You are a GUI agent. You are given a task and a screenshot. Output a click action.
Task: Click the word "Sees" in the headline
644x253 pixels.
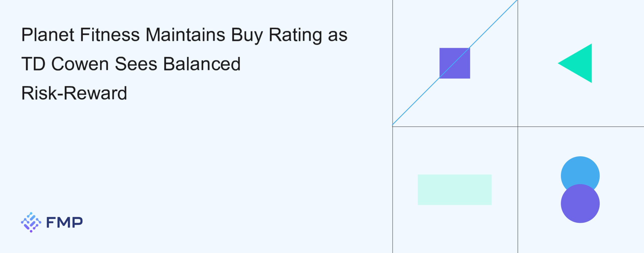pos(136,64)
